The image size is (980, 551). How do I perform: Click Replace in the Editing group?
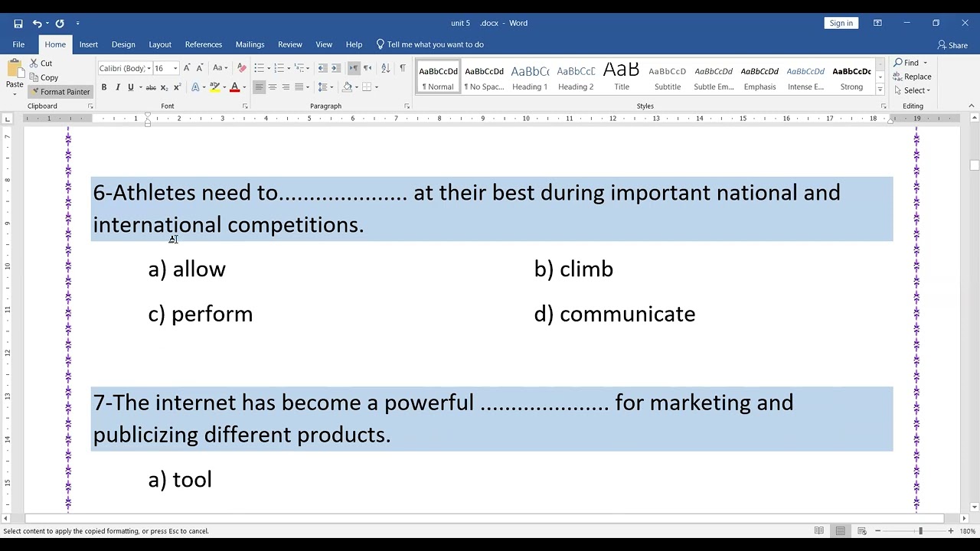[913, 77]
